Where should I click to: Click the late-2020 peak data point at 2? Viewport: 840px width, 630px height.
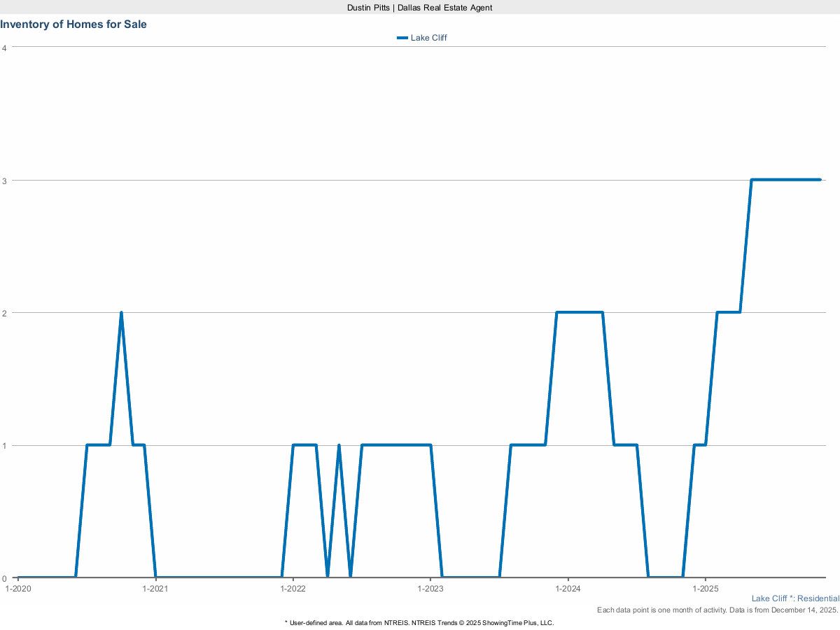pos(121,313)
